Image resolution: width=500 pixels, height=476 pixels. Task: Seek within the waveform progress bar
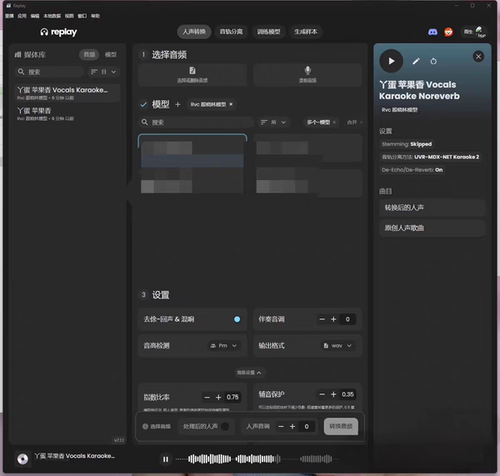coord(257,459)
